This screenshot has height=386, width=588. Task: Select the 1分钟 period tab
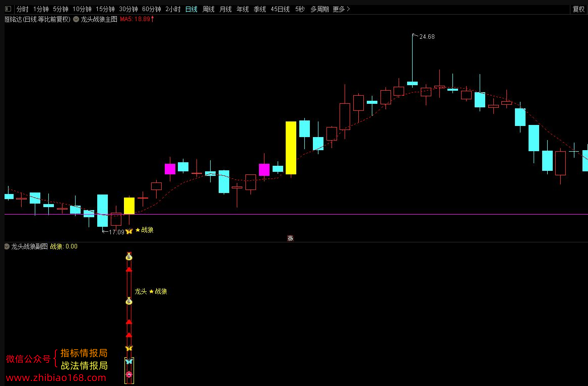(x=41, y=9)
